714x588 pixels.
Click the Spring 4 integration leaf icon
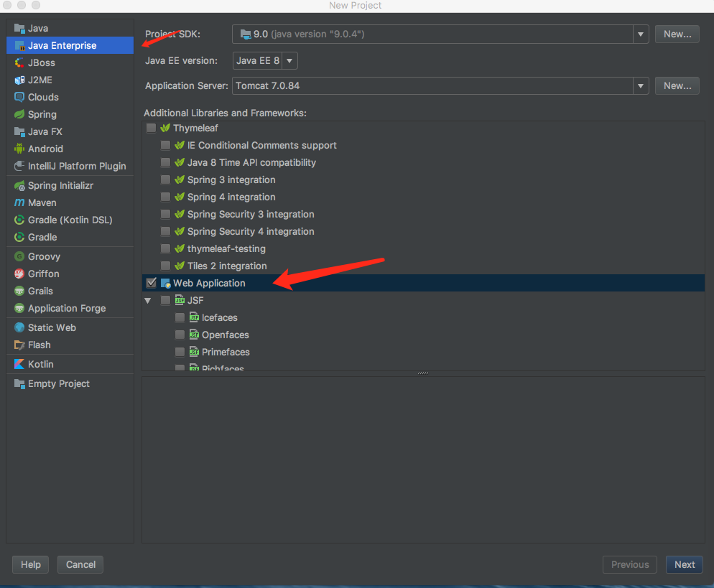point(180,197)
